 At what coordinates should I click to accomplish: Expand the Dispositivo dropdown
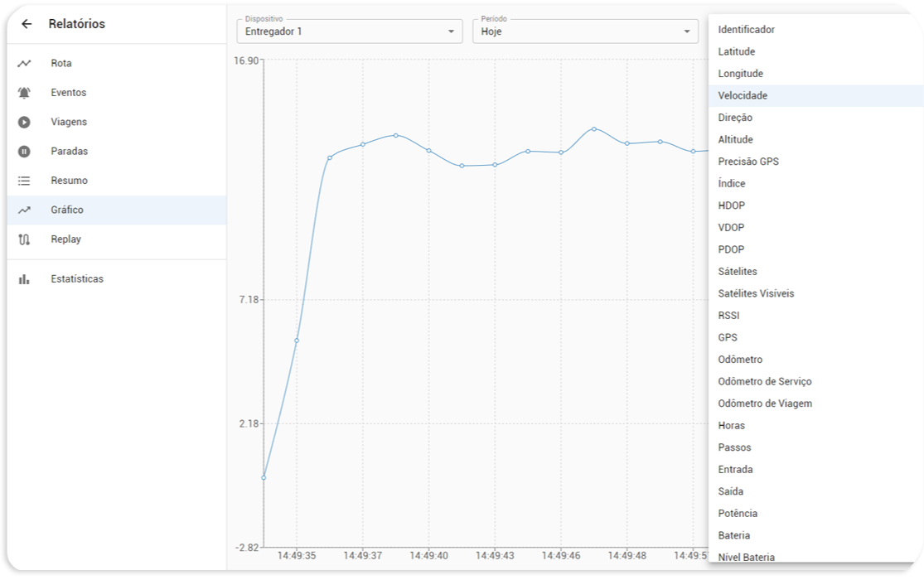(x=451, y=31)
